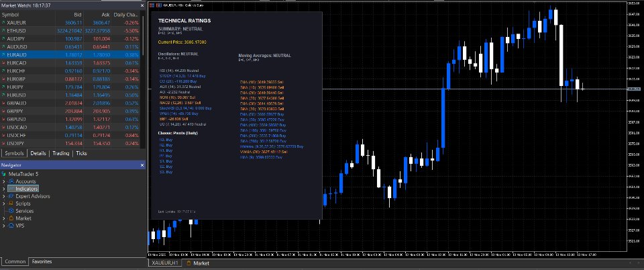Click the VPS cloud icon in Navigator

pos(11,226)
